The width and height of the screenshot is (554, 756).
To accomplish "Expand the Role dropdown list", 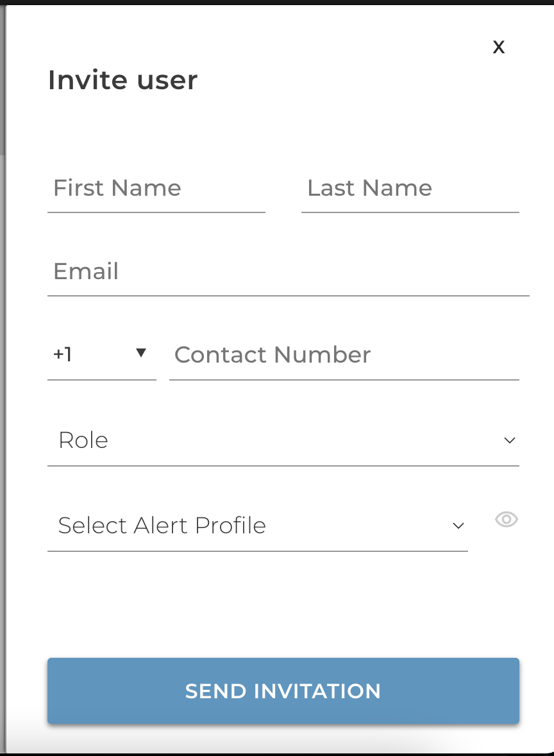I will 283,441.
